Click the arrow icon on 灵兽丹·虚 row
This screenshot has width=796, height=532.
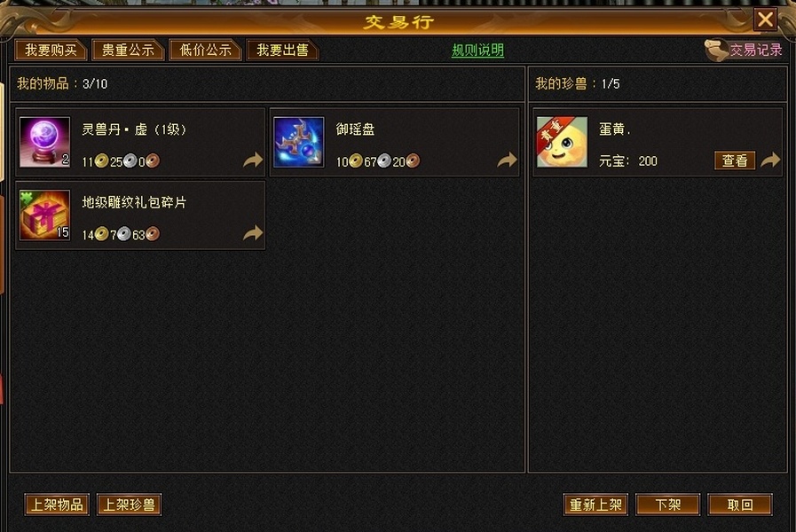[253, 160]
